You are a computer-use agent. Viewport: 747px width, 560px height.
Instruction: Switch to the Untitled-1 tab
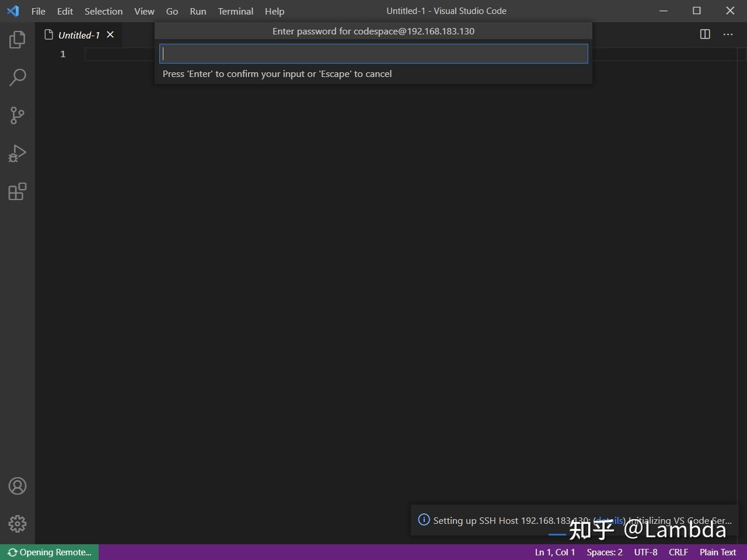coord(78,35)
